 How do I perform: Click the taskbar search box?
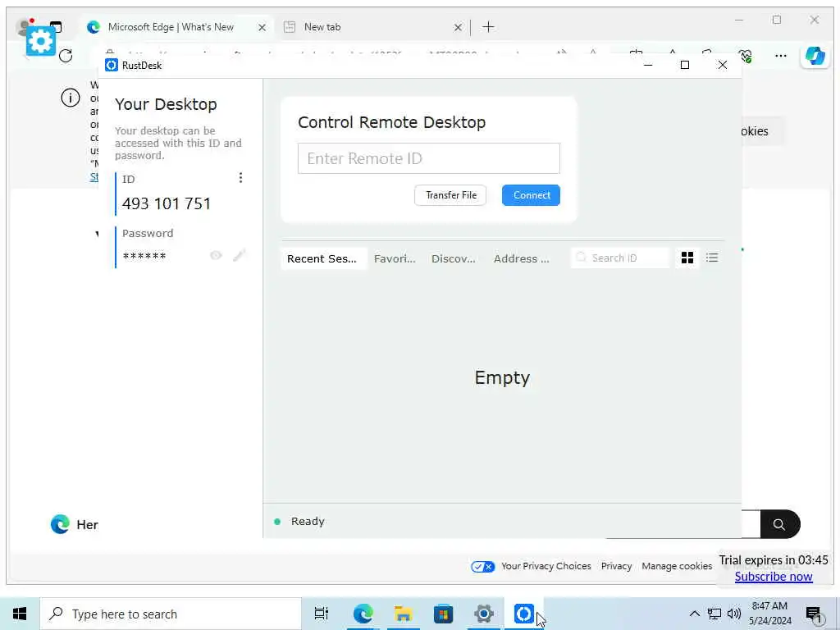click(x=171, y=614)
